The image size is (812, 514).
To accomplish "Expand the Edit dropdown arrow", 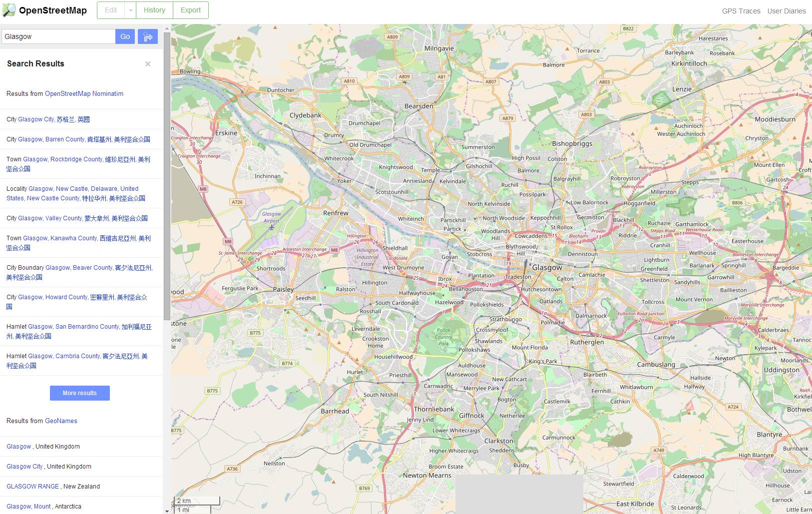I will click(x=130, y=10).
